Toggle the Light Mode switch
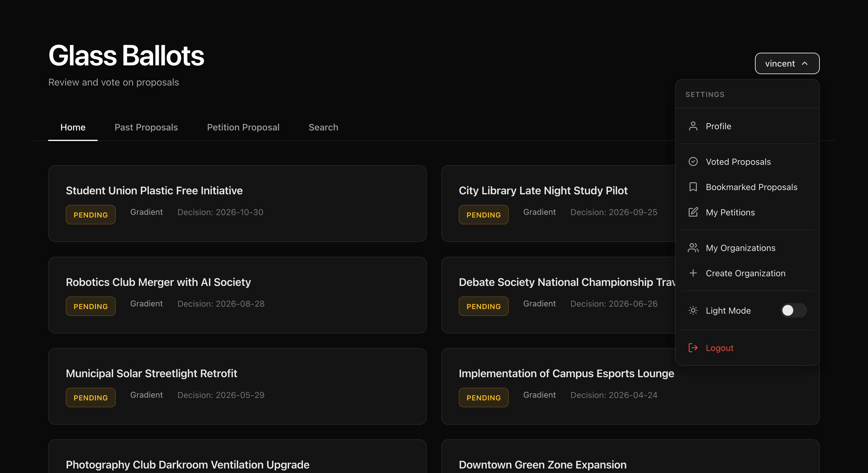Viewport: 868px width, 473px height. [793, 310]
